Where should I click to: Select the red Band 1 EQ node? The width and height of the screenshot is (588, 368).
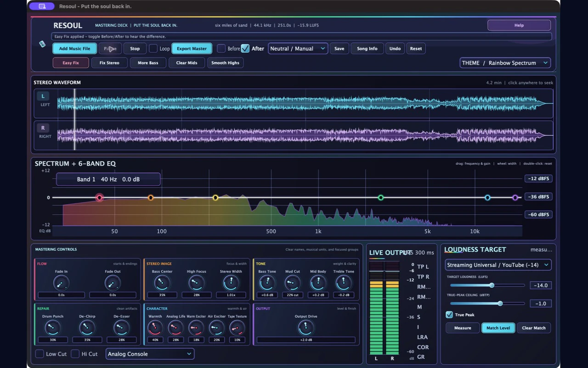[99, 198]
